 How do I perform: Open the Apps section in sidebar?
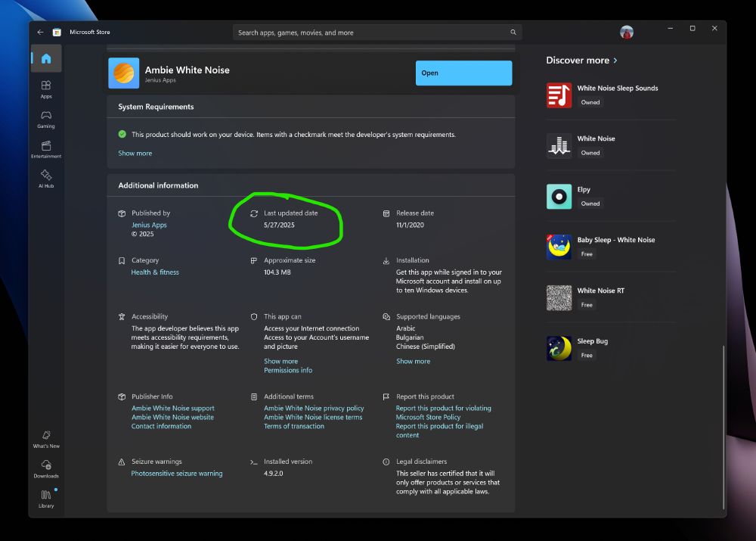[46, 89]
